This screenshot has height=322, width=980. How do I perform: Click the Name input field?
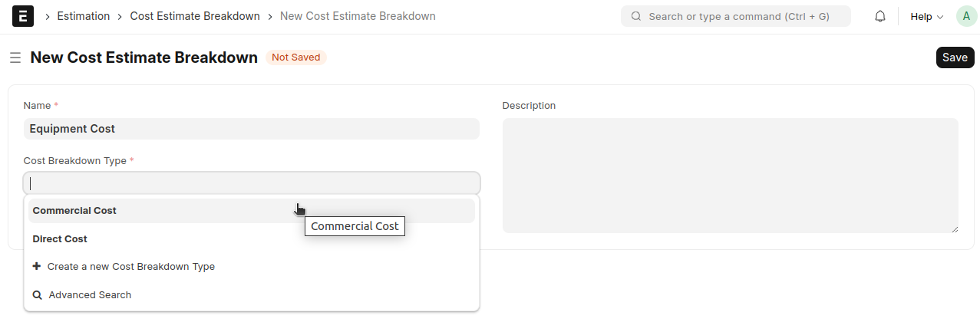tap(252, 129)
